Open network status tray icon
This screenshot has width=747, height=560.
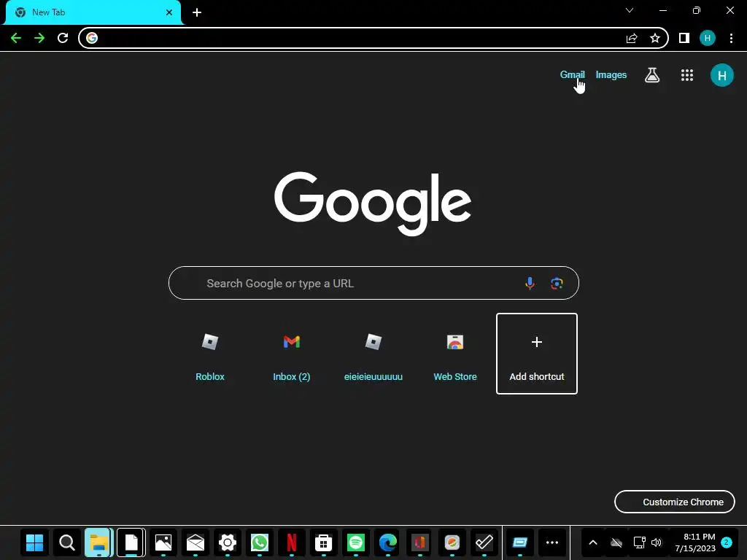point(639,542)
